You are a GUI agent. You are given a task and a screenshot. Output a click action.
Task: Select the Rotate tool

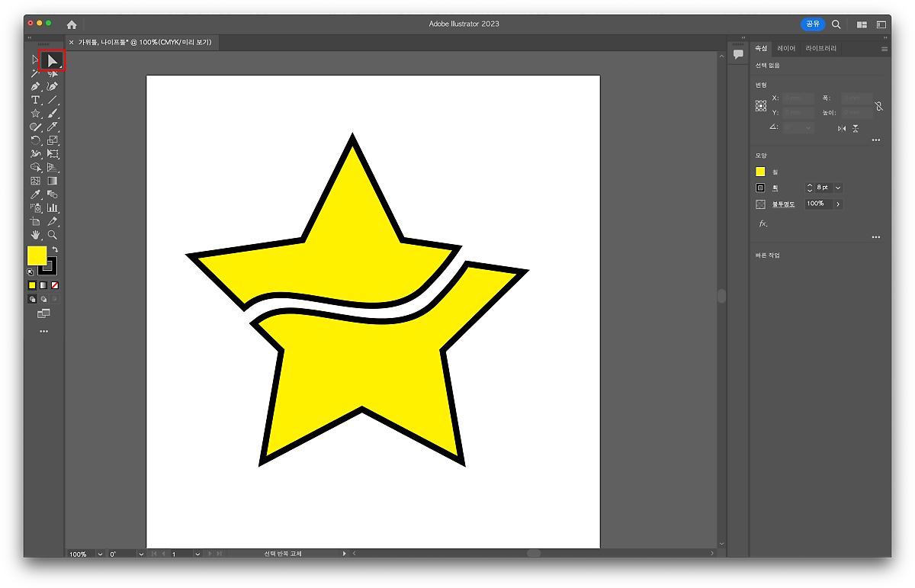[35, 140]
